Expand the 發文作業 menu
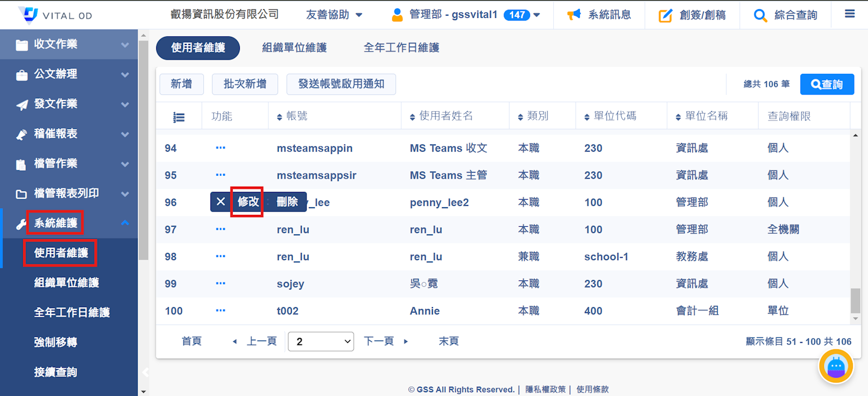The image size is (868, 396). tap(125, 104)
